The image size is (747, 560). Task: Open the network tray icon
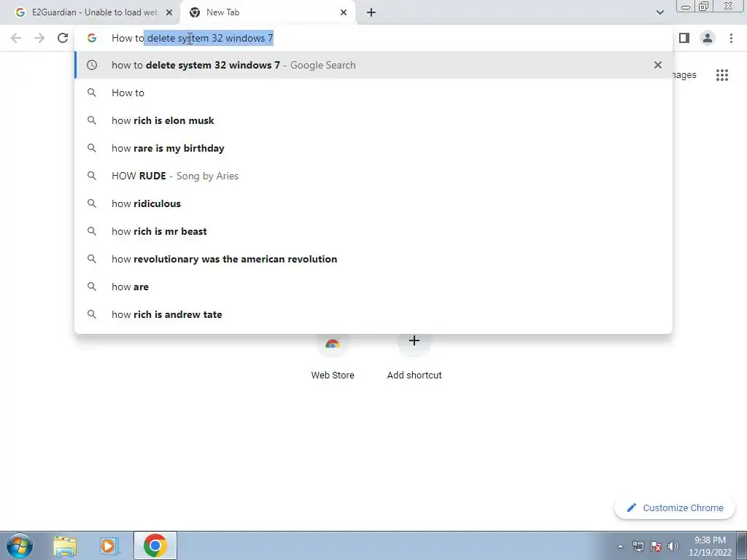638,546
